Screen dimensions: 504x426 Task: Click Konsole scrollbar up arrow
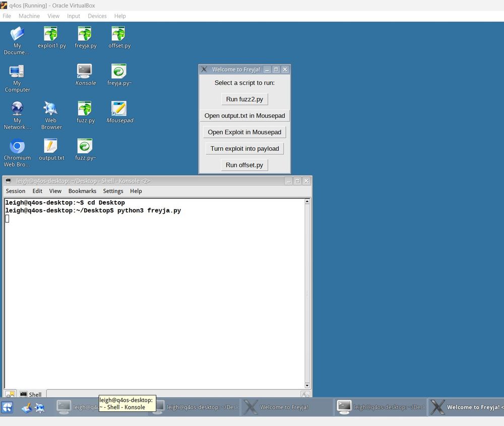pyautogui.click(x=307, y=202)
